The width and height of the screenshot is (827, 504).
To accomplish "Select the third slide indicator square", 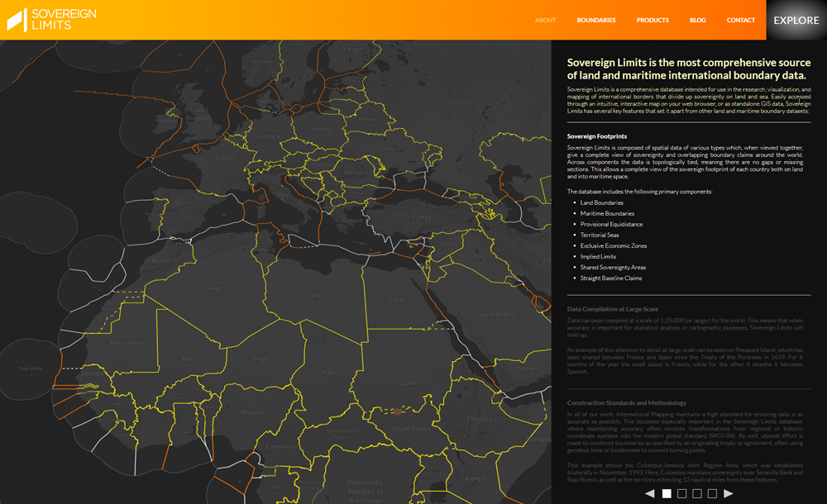I will 697,493.
